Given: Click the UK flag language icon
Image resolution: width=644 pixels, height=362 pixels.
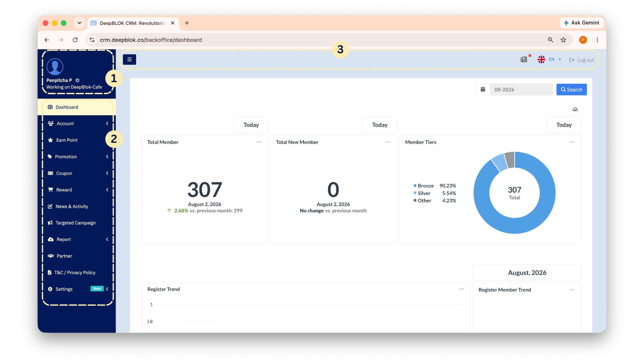Looking at the screenshot, I should [x=541, y=60].
